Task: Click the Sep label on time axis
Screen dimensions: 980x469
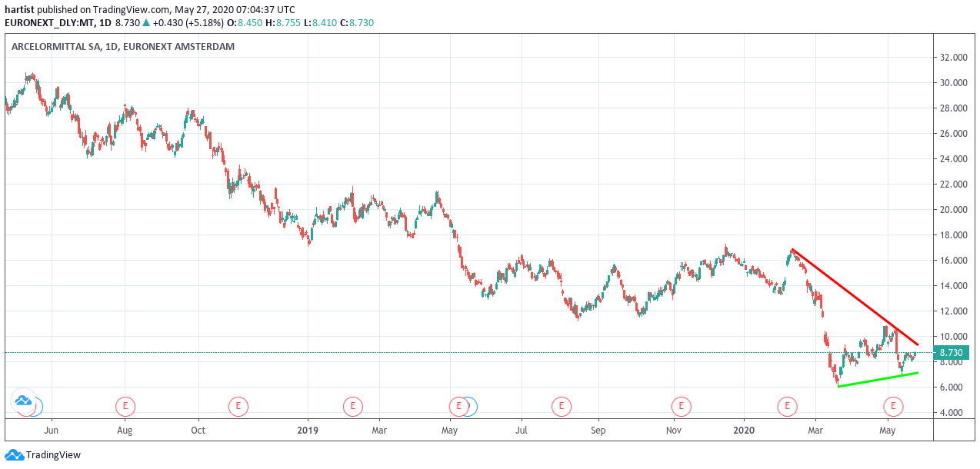Action: [x=598, y=431]
